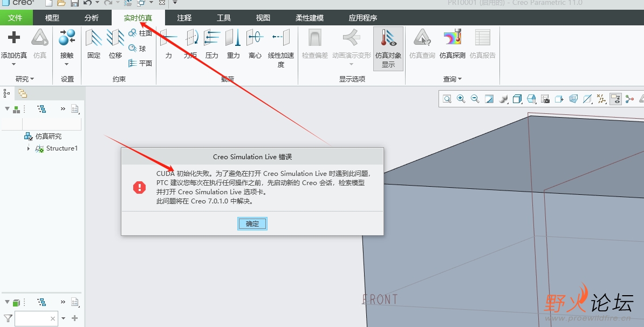The width and height of the screenshot is (644, 327).
Task: Switch to the 柔性建模 tab
Action: (310, 18)
